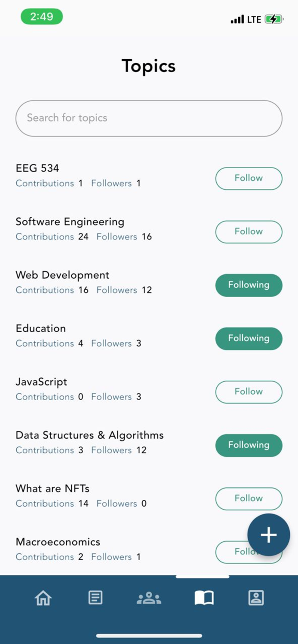This screenshot has height=644, width=298.
Task: Open the Home screen via house icon
Action: tap(43, 597)
